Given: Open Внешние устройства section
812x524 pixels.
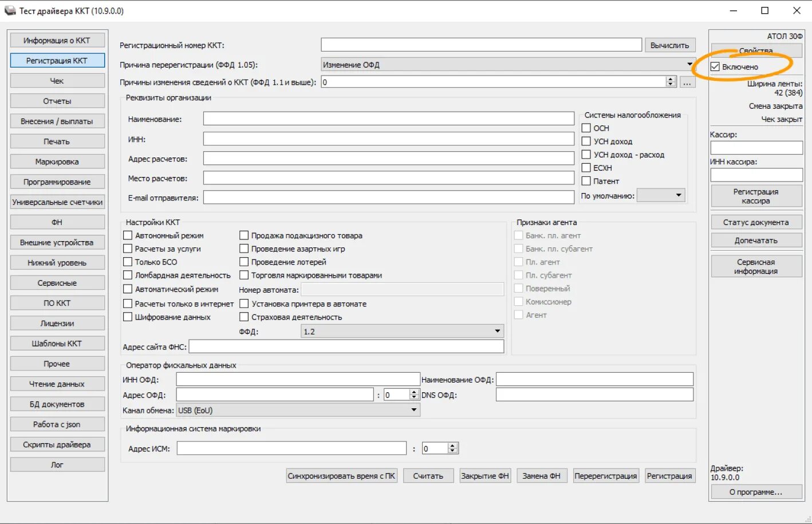Looking at the screenshot, I should [57, 242].
